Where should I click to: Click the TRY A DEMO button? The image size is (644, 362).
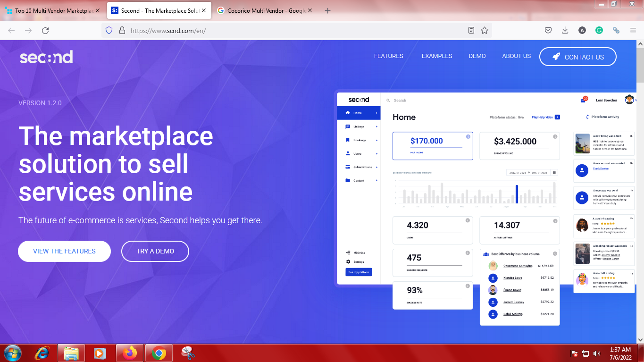[x=155, y=251]
